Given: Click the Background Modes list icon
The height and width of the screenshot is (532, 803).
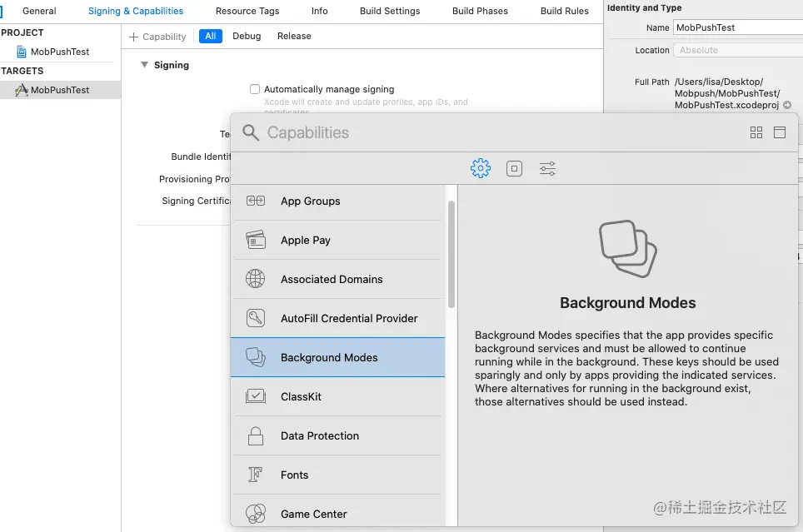Looking at the screenshot, I should (x=256, y=357).
